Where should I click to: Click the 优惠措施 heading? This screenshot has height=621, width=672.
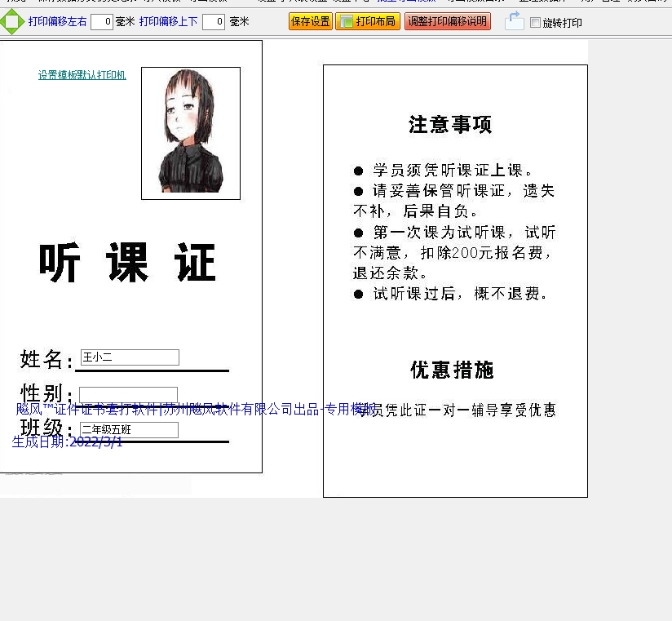pyautogui.click(x=452, y=370)
